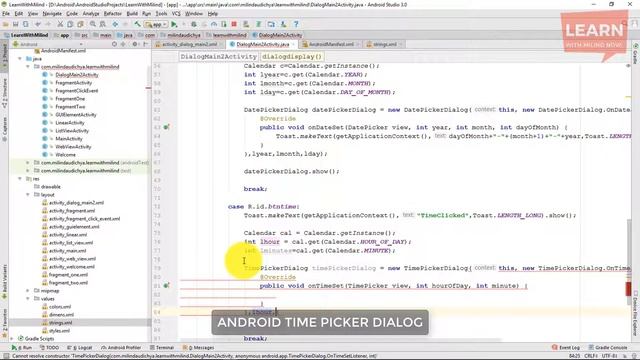
Task: Select styles.xml in values folder
Action: (59, 331)
